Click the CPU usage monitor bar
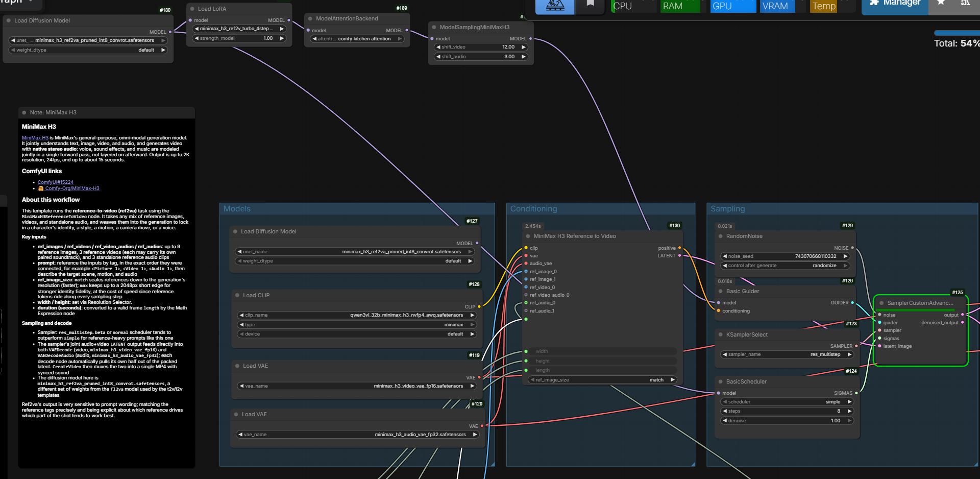 633,6
